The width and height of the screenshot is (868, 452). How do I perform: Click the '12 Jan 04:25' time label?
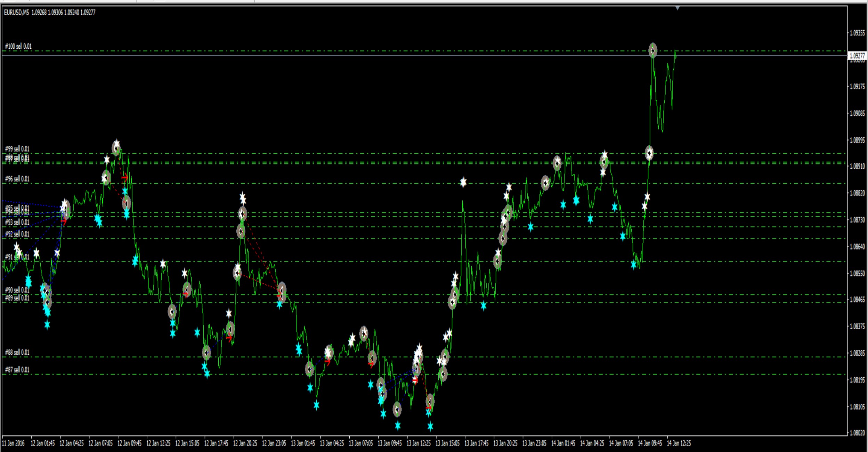pos(72,443)
